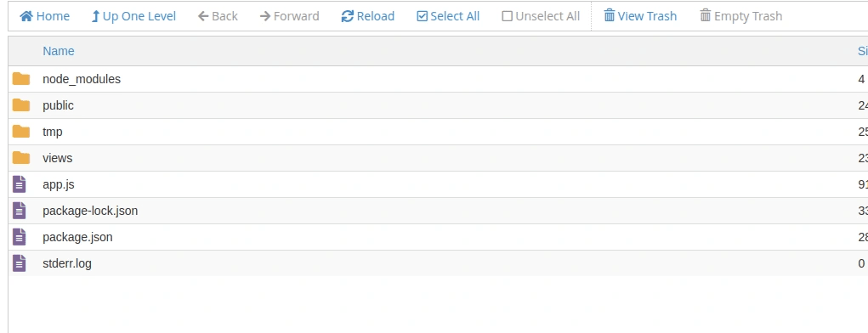Click the View Trash bin icon
Viewport: 868px width, 333px height.
click(x=609, y=15)
